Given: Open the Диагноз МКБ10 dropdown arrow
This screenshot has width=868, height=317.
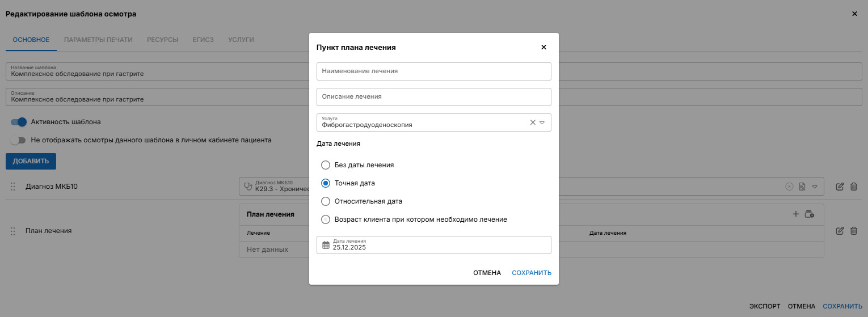Looking at the screenshot, I should 815,187.
